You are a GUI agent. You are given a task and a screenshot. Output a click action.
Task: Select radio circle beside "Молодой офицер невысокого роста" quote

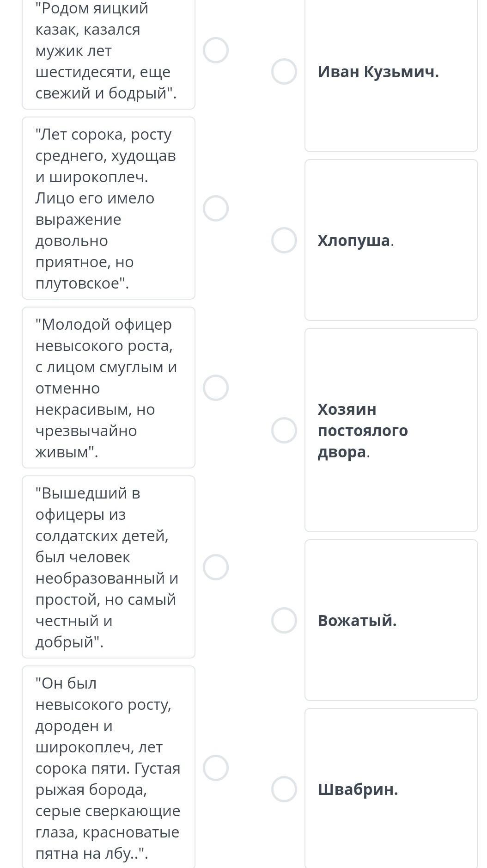[x=216, y=388]
